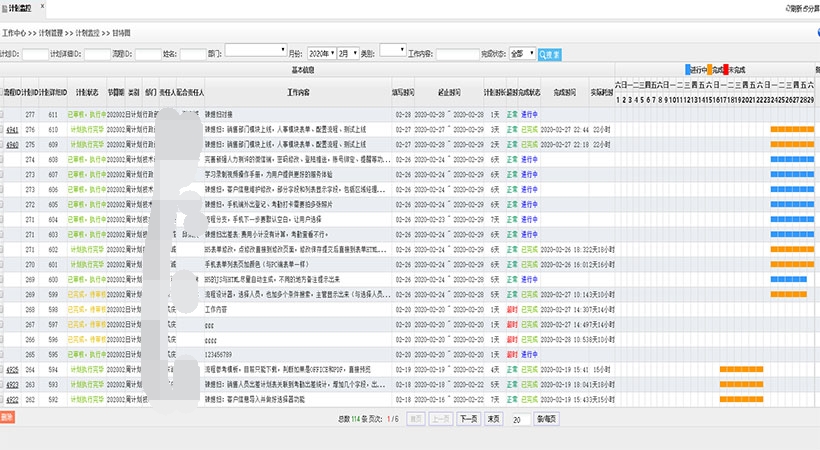Click the 总数 114 条 total count text
The image size is (820, 450).
click(x=354, y=419)
